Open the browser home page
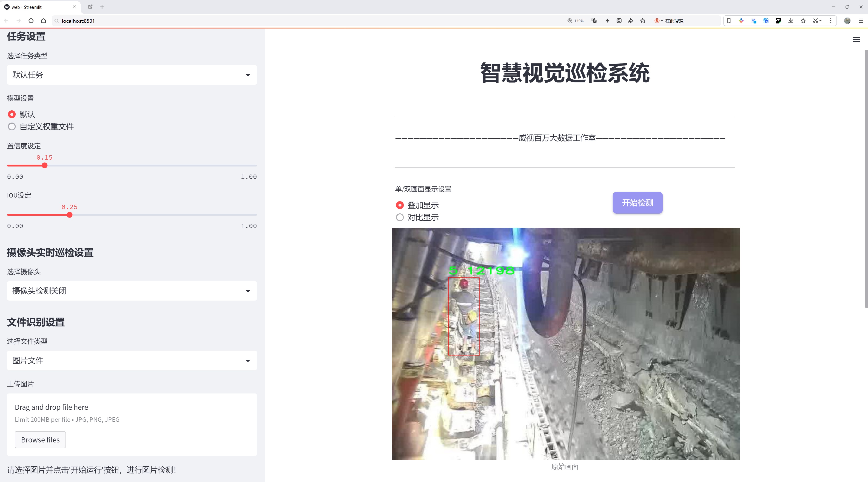 pyautogui.click(x=43, y=21)
